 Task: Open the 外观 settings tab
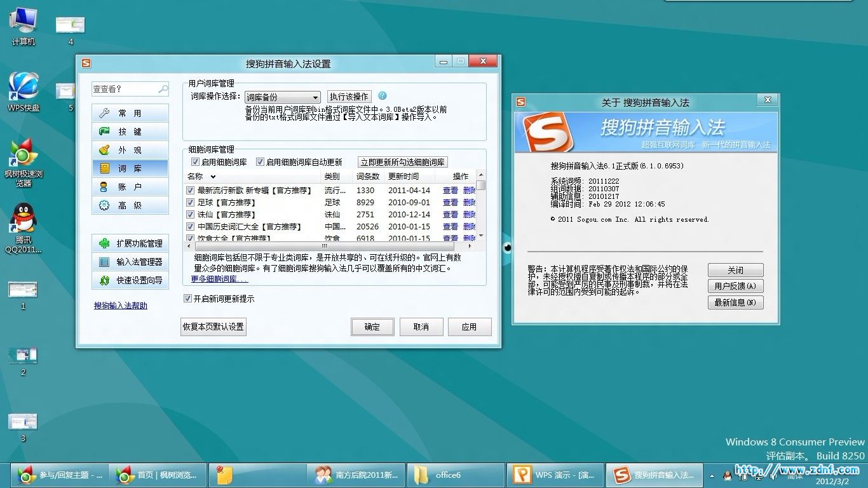coord(130,150)
